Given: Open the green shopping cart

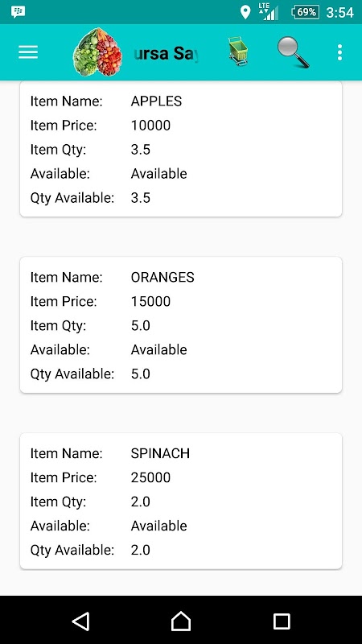Looking at the screenshot, I should pos(238,52).
